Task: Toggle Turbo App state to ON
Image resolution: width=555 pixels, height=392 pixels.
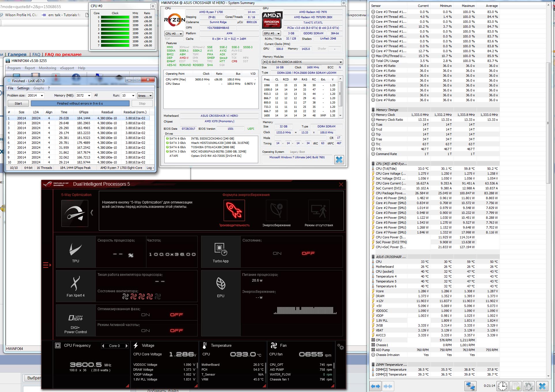Action: 277,253
